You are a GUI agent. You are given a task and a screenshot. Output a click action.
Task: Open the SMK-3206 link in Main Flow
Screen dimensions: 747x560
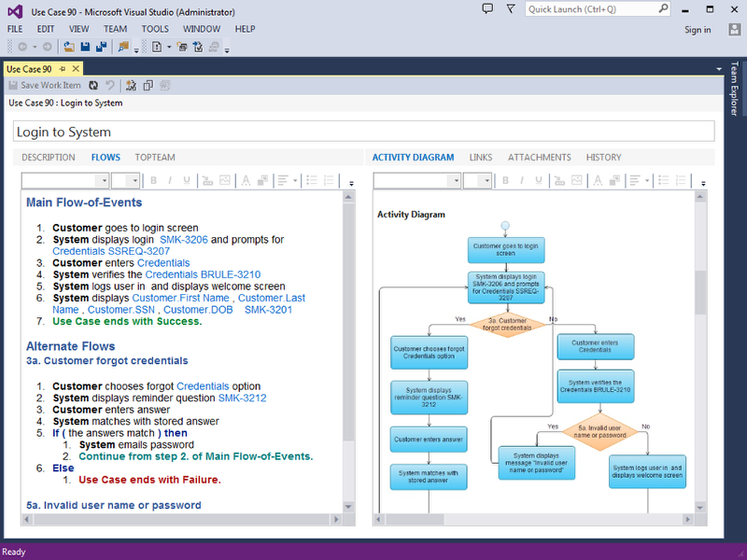pyautogui.click(x=184, y=240)
